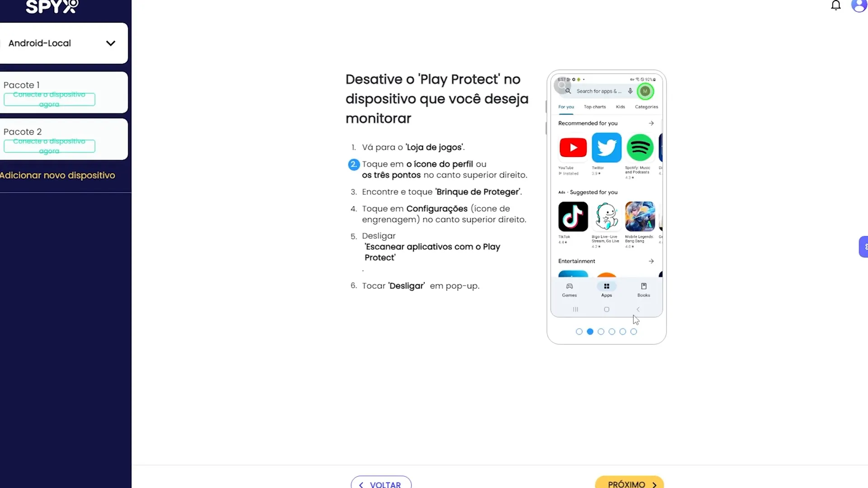Click the second carousel dot indicator
The height and width of the screenshot is (488, 868).
[x=590, y=331]
